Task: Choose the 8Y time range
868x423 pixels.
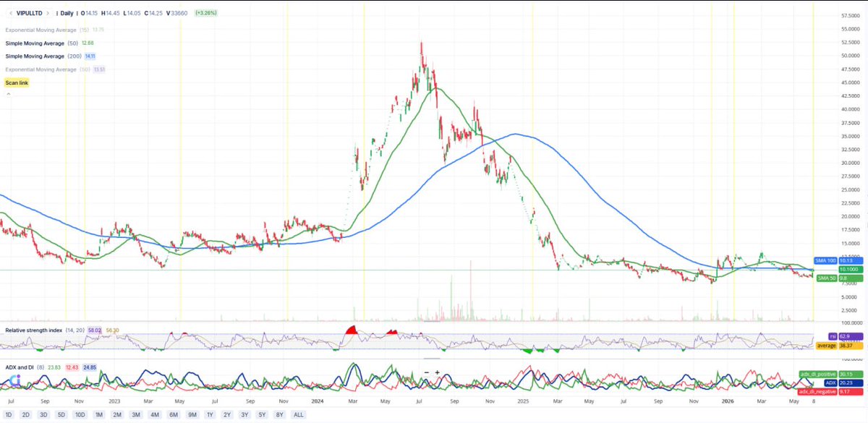Action: pos(280,415)
